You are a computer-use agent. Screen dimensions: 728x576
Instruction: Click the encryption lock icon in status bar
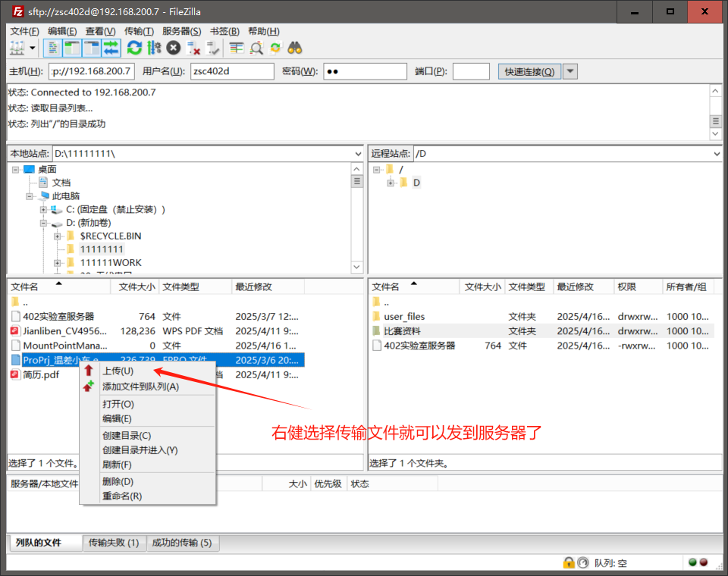click(x=568, y=562)
